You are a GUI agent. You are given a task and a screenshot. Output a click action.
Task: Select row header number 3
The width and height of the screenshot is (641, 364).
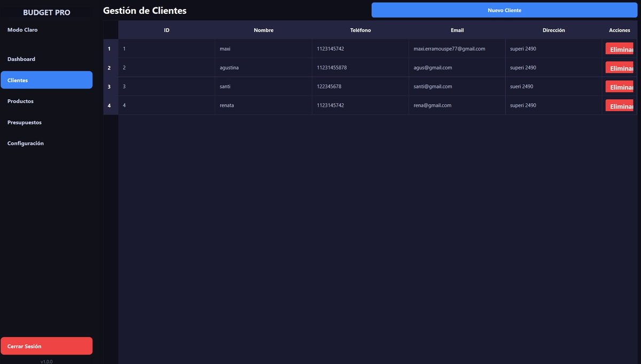110,86
